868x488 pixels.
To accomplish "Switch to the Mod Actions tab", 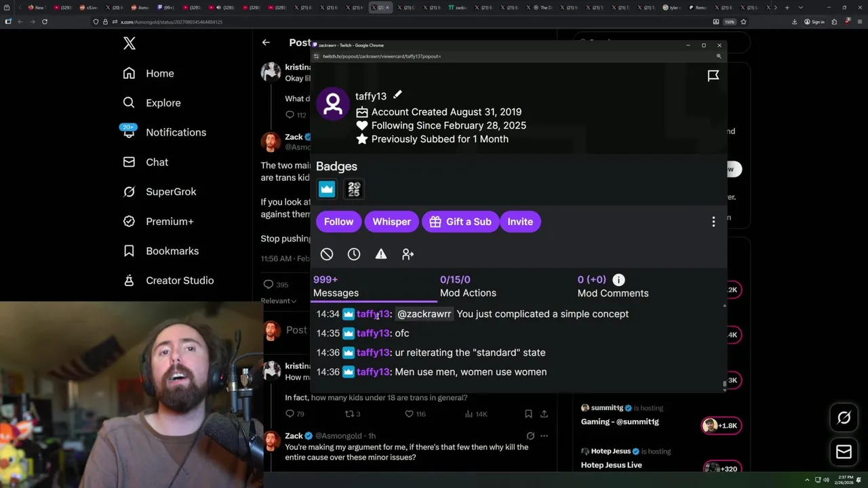I will pyautogui.click(x=468, y=286).
